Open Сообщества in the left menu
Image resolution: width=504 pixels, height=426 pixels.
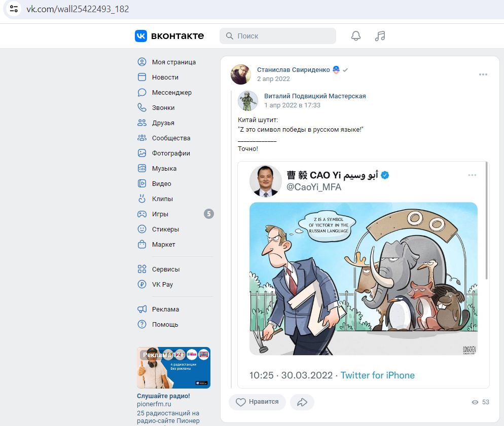pyautogui.click(x=171, y=138)
